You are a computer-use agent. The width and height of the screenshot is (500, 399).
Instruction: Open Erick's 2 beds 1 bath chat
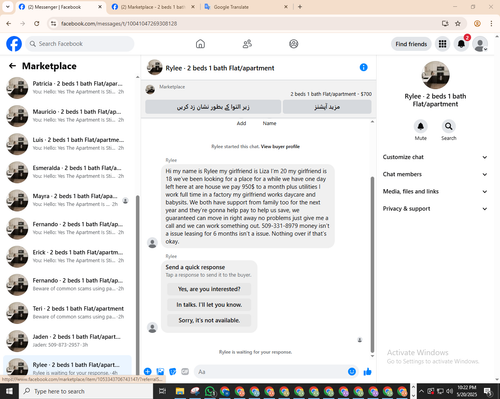68,256
